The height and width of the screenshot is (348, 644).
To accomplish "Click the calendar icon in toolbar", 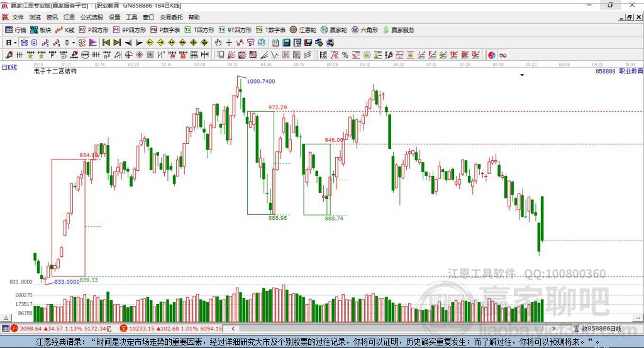I will click(x=275, y=42).
